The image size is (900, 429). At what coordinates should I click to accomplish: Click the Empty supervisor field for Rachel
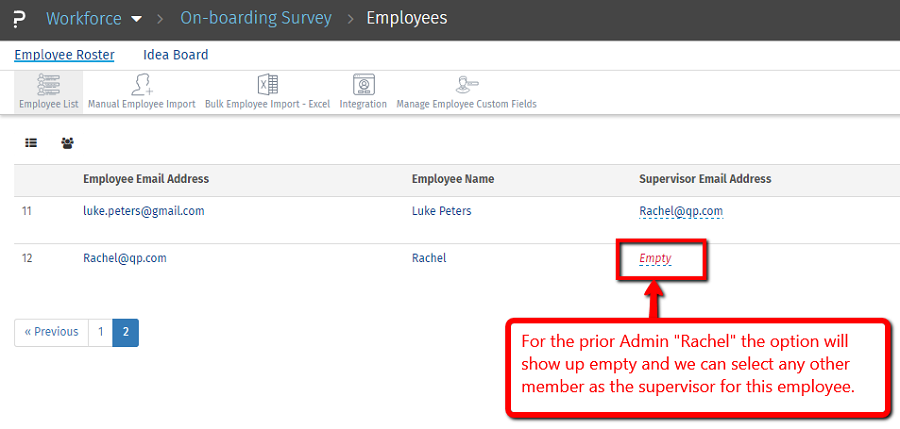655,258
